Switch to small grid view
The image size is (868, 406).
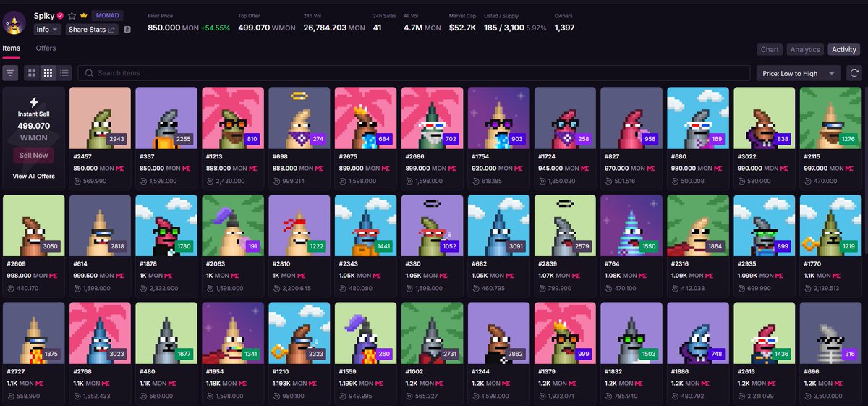pos(48,73)
